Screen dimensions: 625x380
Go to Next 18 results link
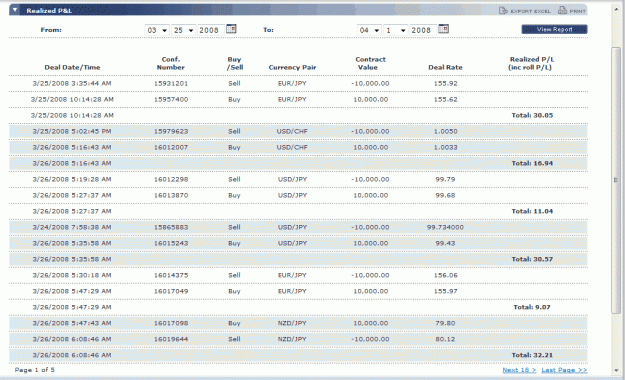[519, 370]
